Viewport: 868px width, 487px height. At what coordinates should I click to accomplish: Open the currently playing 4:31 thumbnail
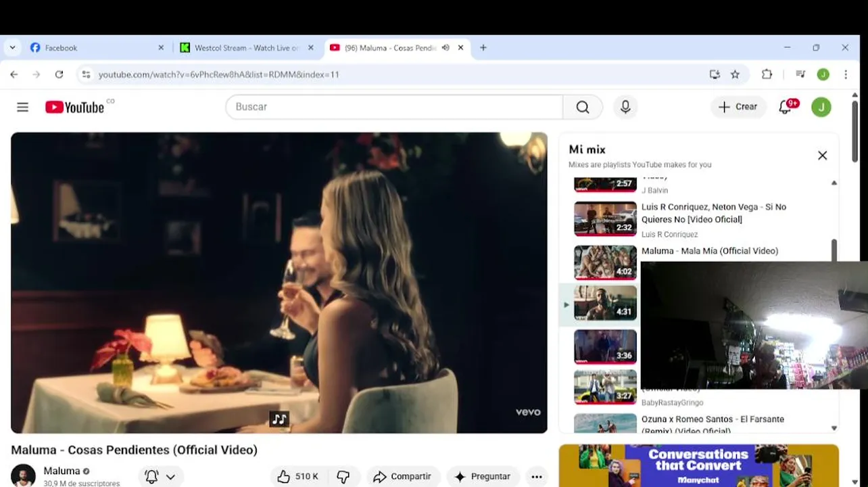605,302
